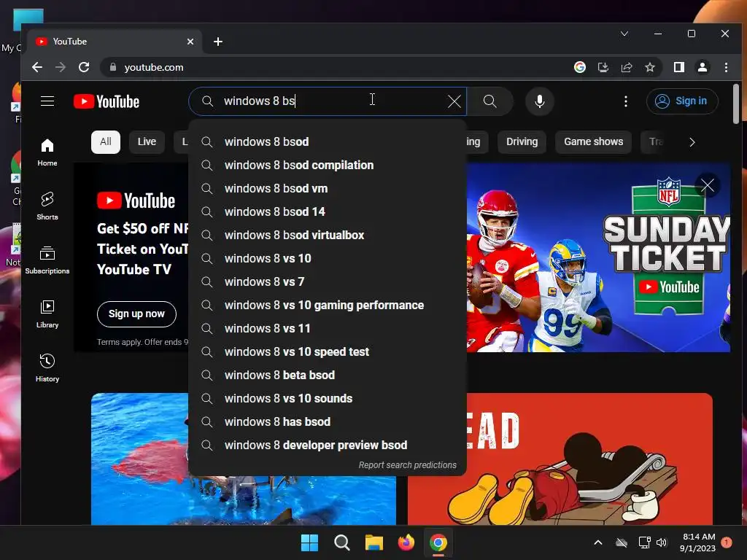
Task: Open Chrome's three-dot menu
Action: click(x=726, y=67)
